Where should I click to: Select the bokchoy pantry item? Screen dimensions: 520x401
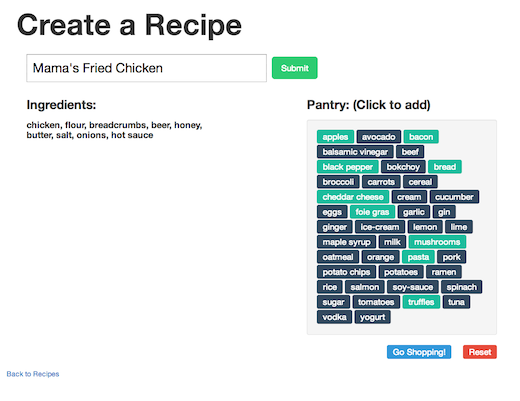[x=403, y=167]
